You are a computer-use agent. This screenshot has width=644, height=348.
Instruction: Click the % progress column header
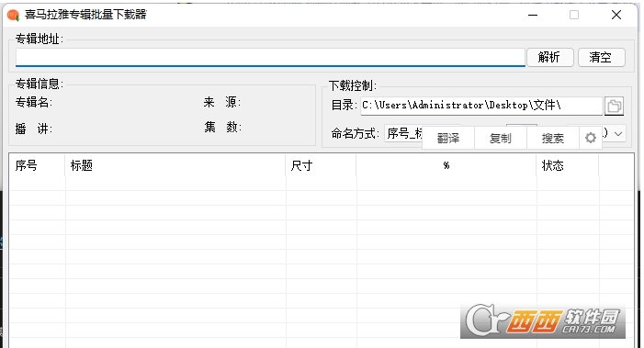[x=446, y=165]
